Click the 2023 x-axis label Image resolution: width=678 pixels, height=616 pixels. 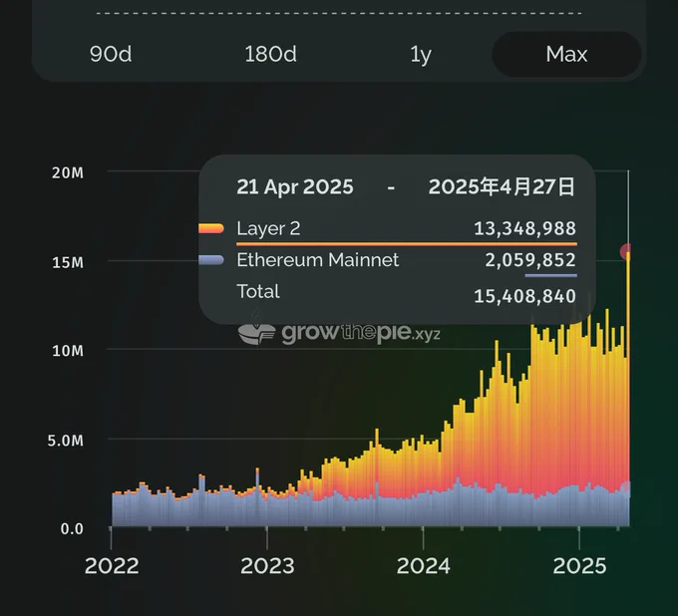(x=267, y=566)
